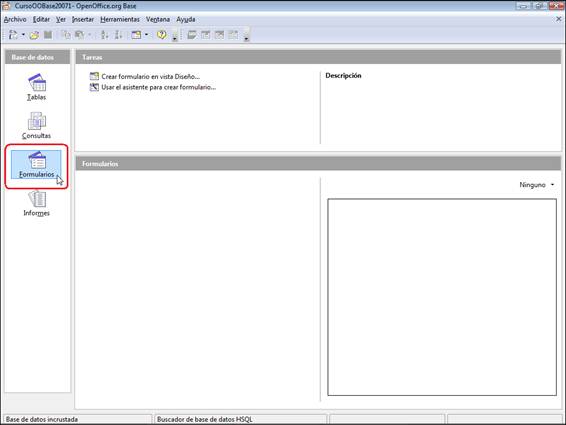Expand the Form icon dropdown arrow
The image size is (566, 425).
[x=146, y=35]
